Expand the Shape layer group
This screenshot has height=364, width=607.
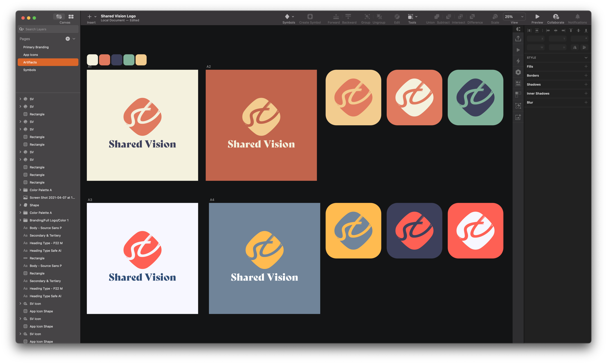click(x=20, y=205)
